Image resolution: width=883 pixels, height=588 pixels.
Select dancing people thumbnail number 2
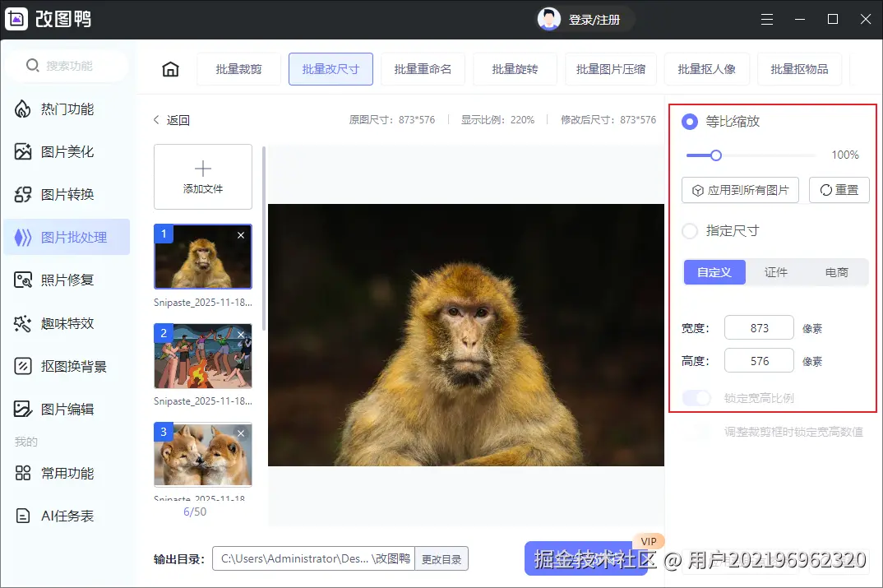click(203, 356)
